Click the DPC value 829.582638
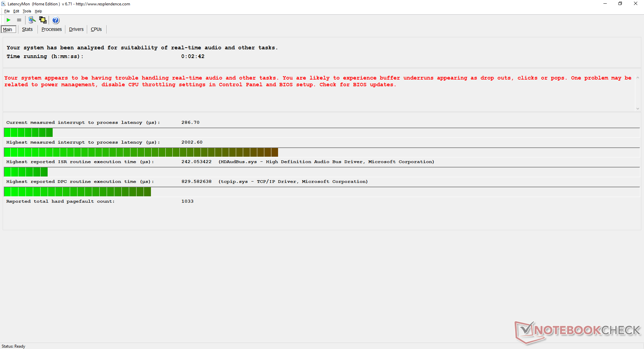 (197, 182)
